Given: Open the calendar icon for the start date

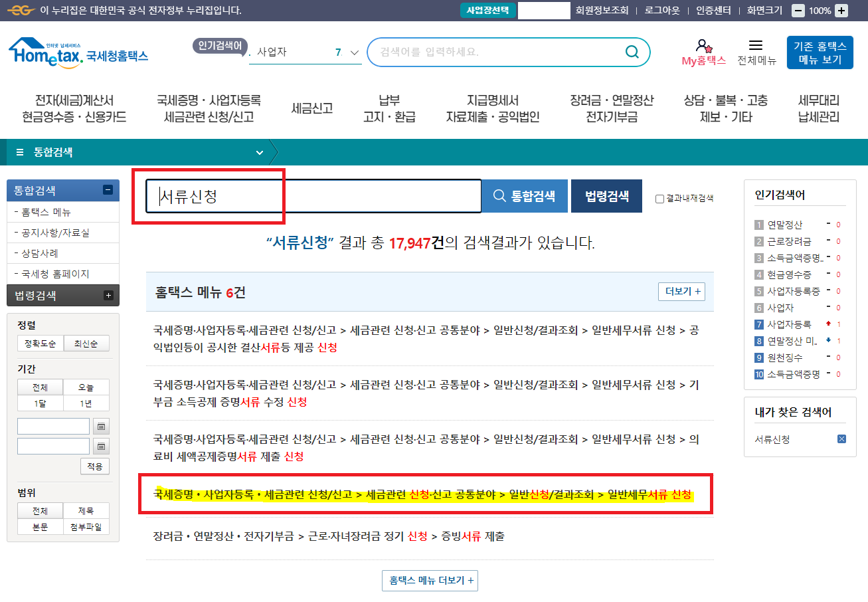Looking at the screenshot, I should point(101,426).
